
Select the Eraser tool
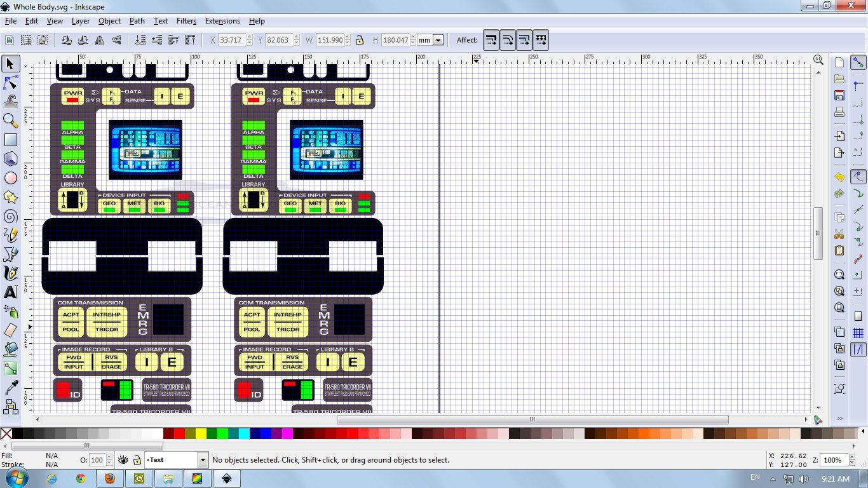point(11,330)
